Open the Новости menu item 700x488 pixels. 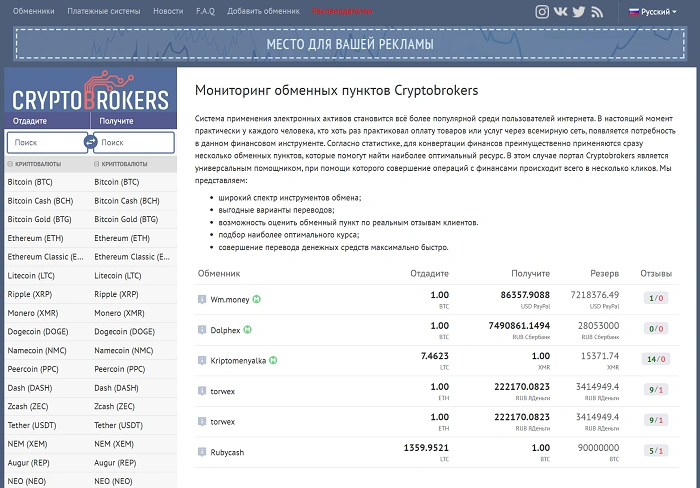[168, 11]
